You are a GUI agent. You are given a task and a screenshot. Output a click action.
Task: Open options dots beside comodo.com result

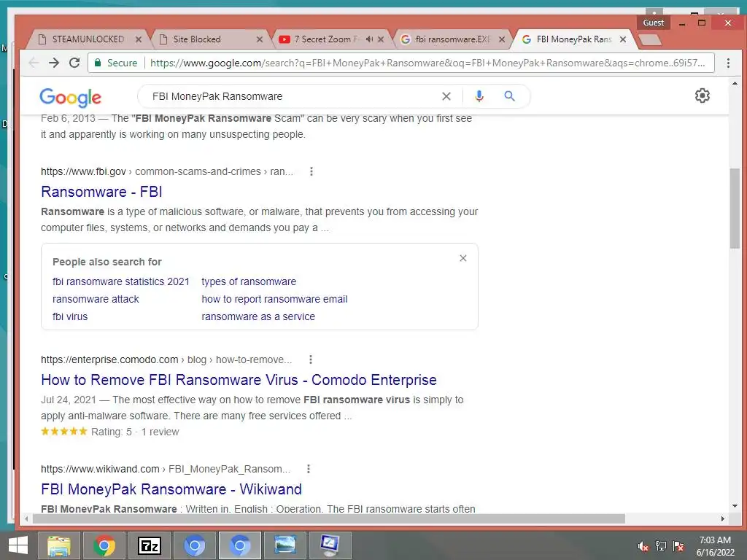[310, 359]
